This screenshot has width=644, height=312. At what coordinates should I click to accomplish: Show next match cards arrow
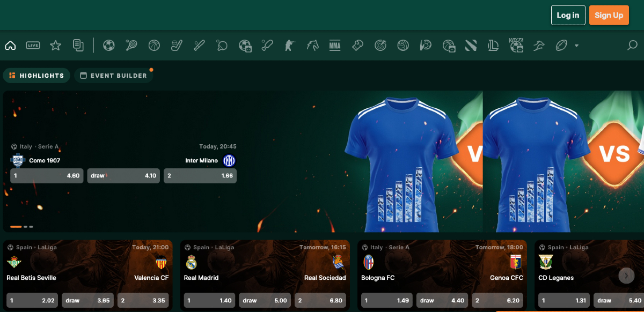click(x=626, y=276)
